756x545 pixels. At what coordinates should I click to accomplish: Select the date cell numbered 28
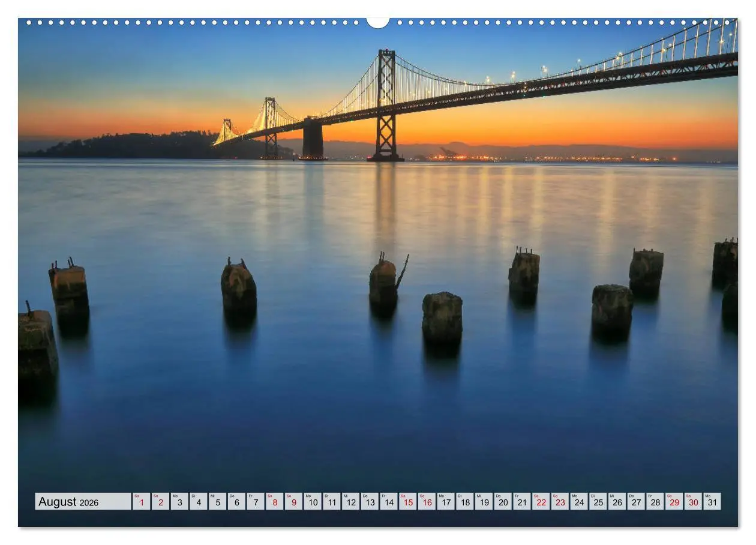click(x=655, y=502)
